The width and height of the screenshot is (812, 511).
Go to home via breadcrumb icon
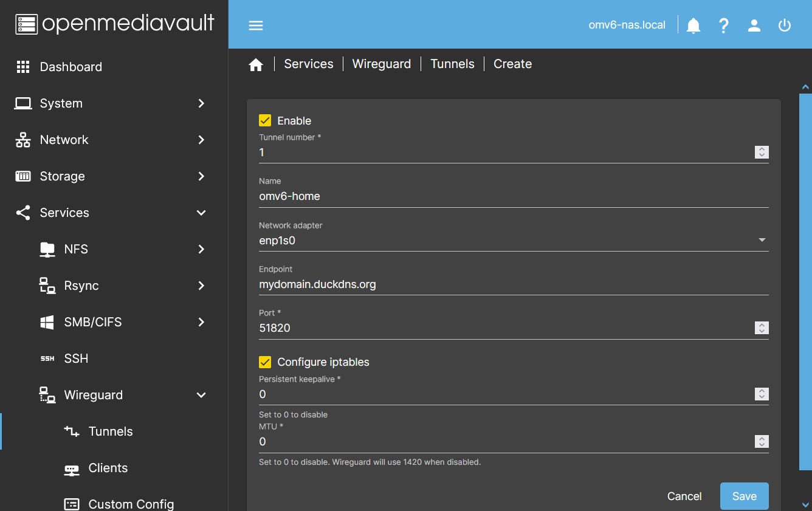click(256, 64)
